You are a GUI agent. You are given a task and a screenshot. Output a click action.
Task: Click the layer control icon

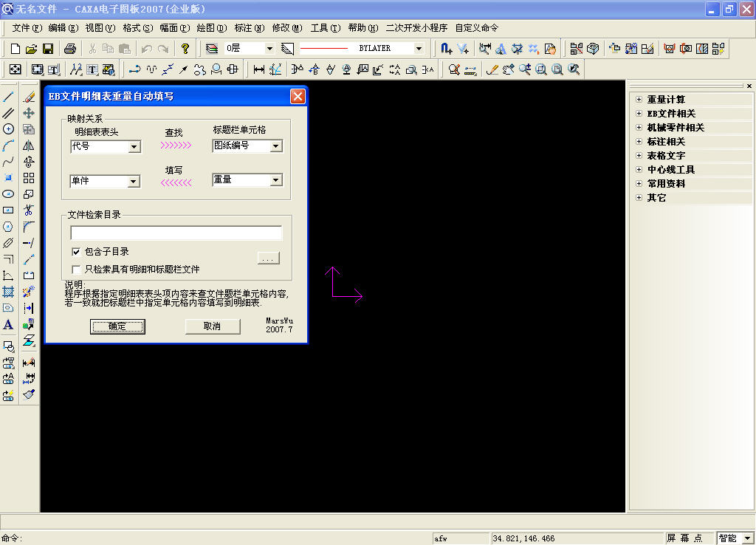[212, 48]
